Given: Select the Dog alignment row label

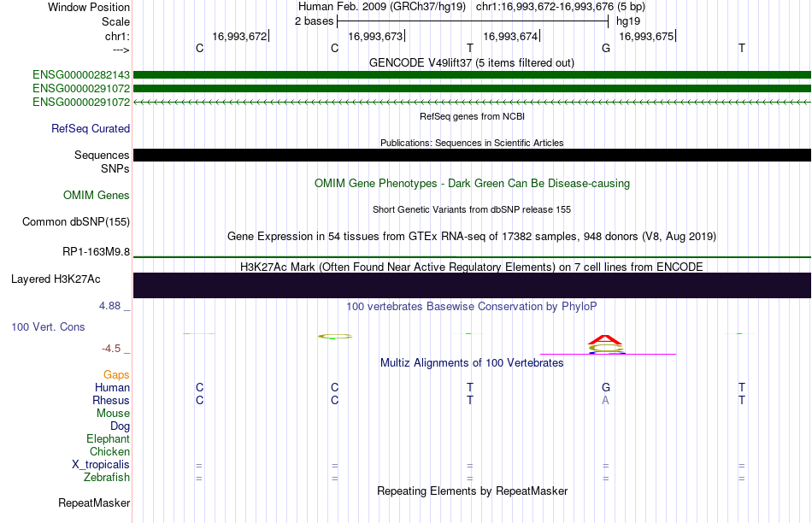Looking at the screenshot, I should tap(120, 426).
